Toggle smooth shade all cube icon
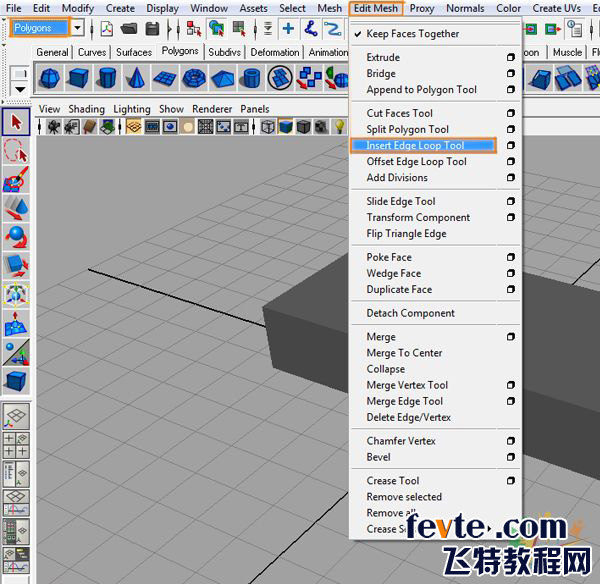The width and height of the screenshot is (600, 584). (x=285, y=127)
